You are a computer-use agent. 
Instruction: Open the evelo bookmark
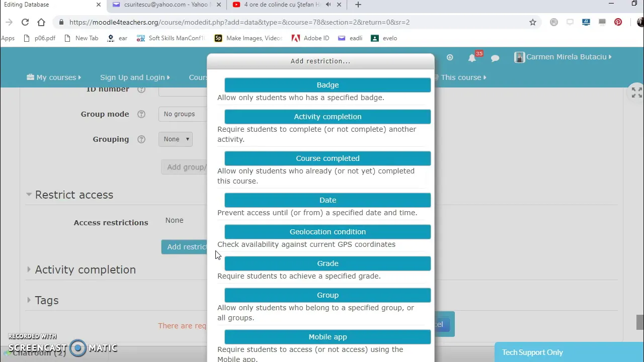click(x=384, y=38)
